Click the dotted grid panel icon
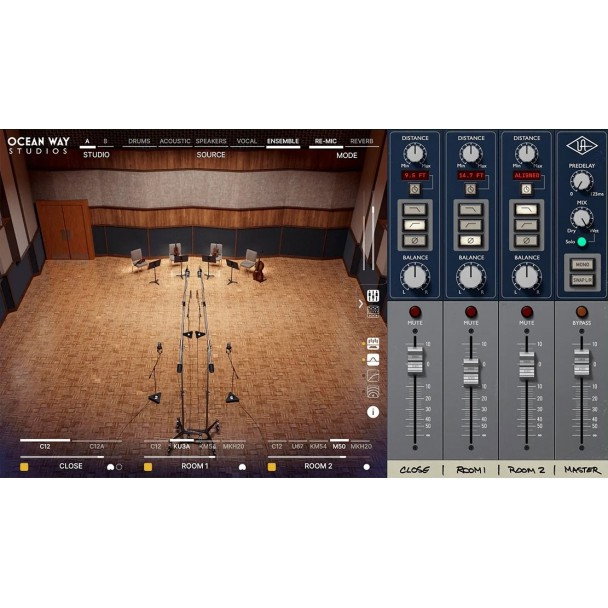 [373, 311]
